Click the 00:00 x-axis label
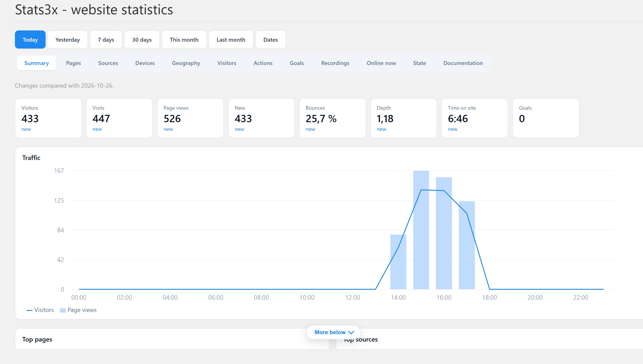Screen dimensions: 643x364 79,298
